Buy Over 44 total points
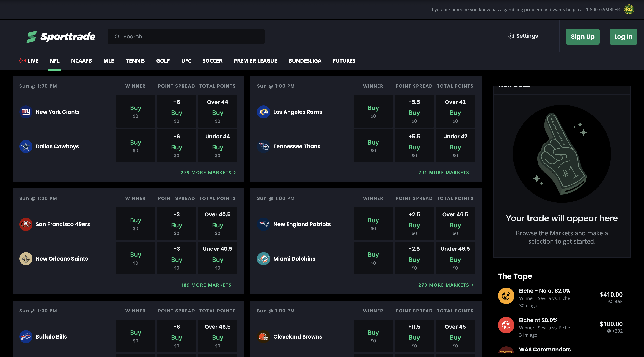Screen dimensions: 644x357 [218, 111]
